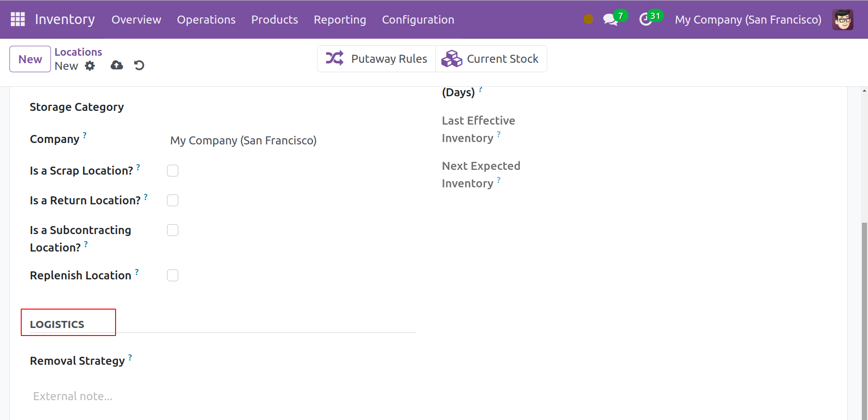Screen dimensions: 868x420
Task: Click the discard changes undo icon
Action: (139, 66)
